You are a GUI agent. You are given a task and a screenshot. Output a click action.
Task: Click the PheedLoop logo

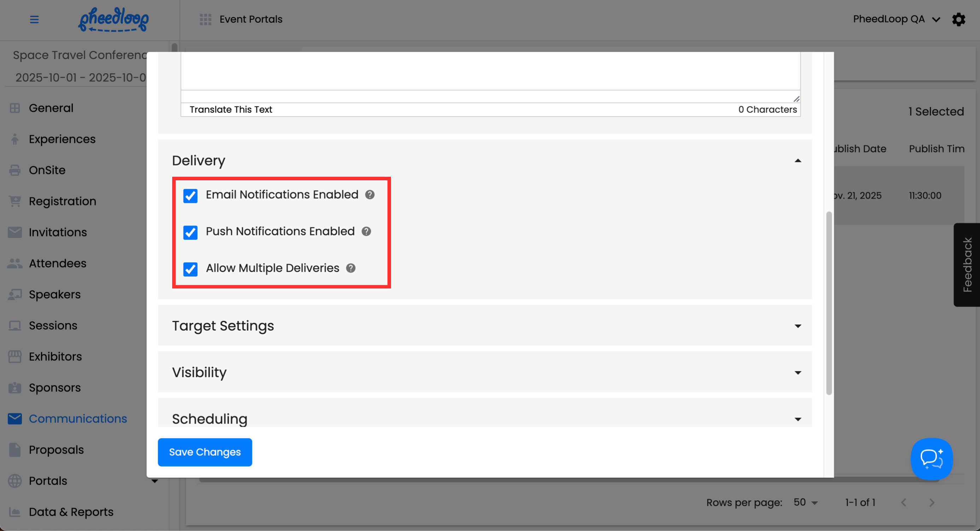113,19
